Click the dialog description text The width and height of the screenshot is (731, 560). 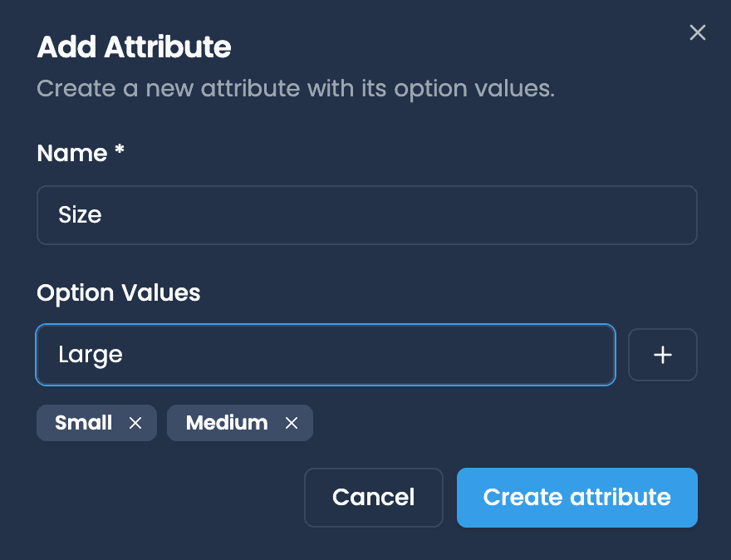point(296,88)
